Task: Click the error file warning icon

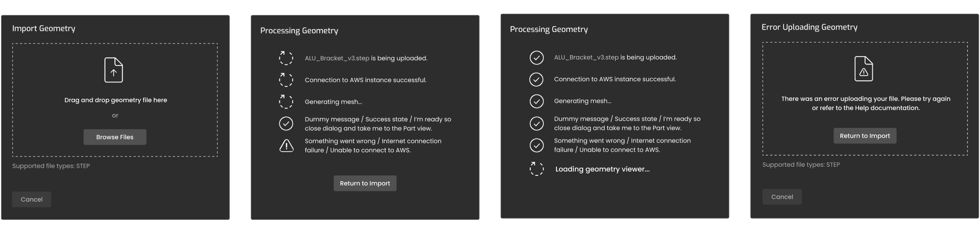Action: point(864,69)
